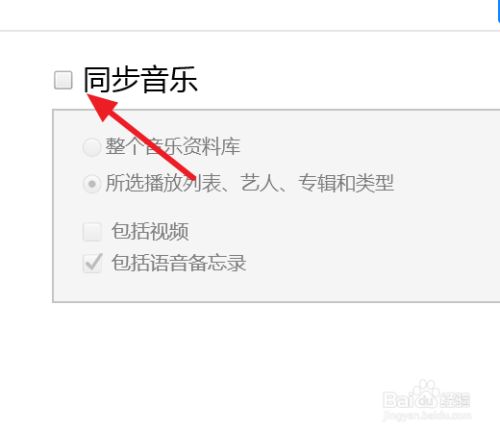Tick the 包括视频 checkbox

92,232
